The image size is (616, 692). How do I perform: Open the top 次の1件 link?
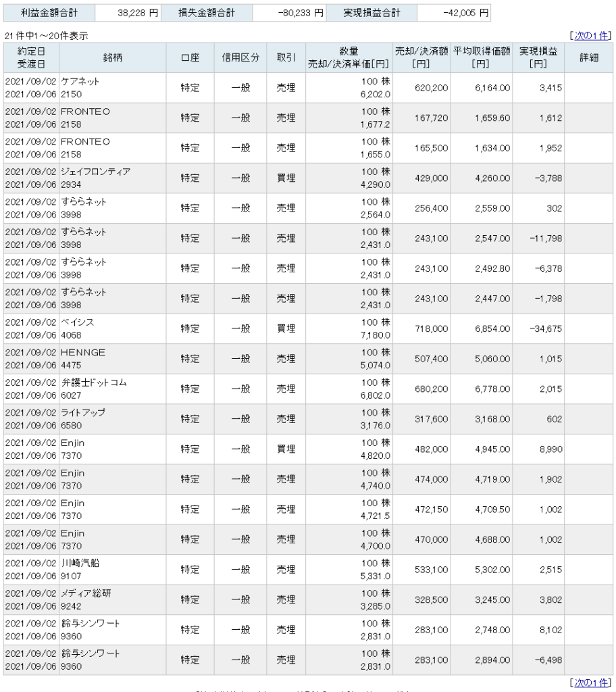[x=591, y=36]
